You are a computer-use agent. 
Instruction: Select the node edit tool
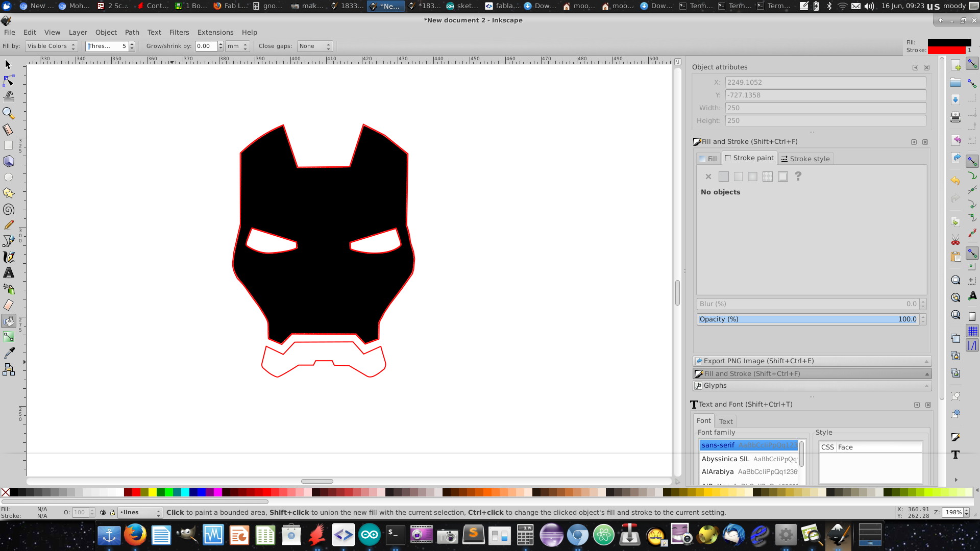point(8,81)
